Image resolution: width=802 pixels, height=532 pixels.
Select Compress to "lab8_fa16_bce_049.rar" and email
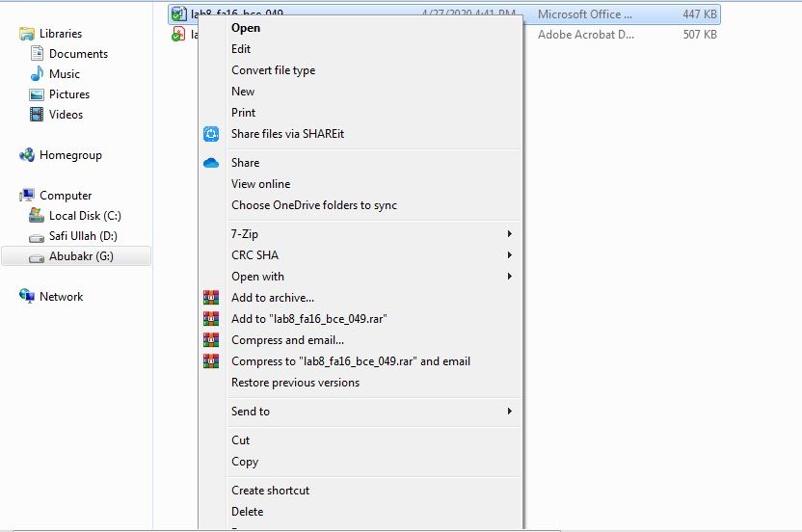[x=351, y=361]
